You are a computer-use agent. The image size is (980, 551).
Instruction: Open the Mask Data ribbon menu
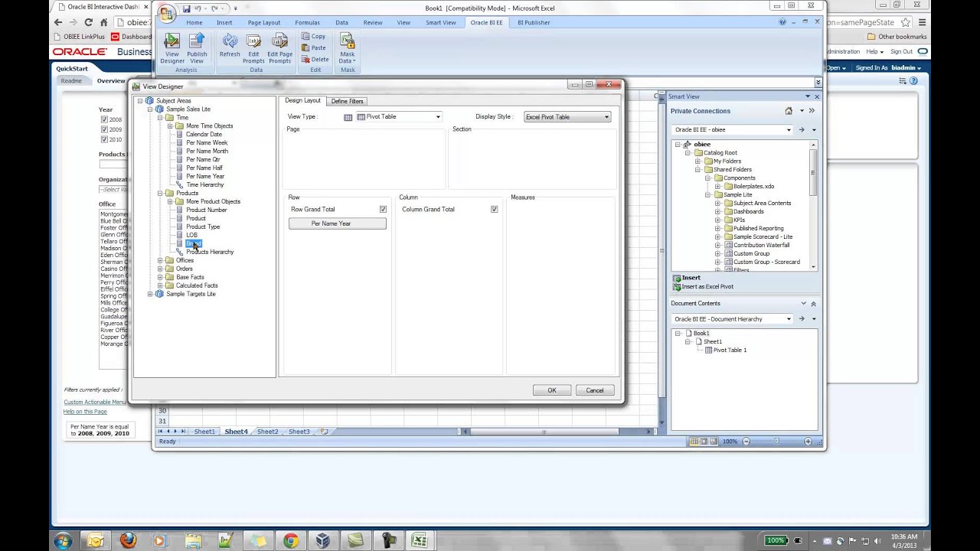[x=348, y=48]
